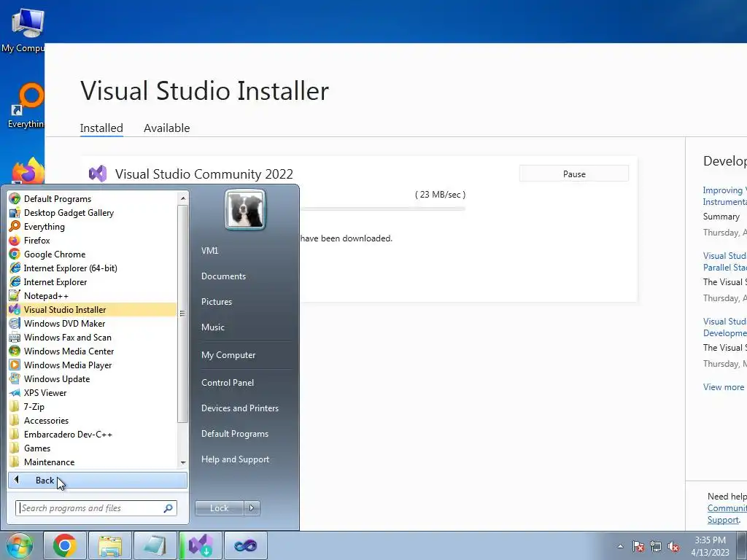Open the Support link

[x=723, y=520]
